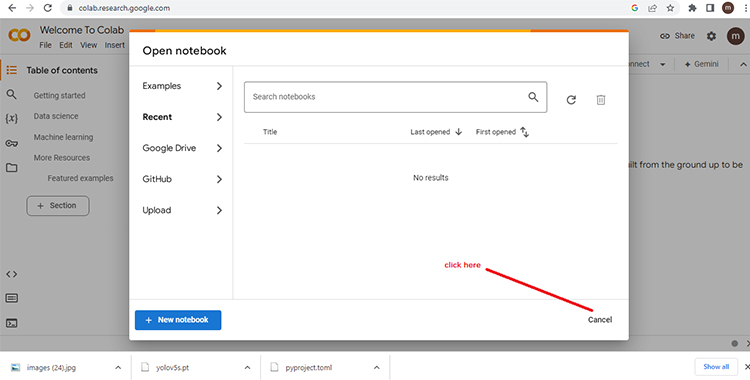Click the Welcome To Colab notebook title
This screenshot has width=750, height=380.
pos(82,30)
